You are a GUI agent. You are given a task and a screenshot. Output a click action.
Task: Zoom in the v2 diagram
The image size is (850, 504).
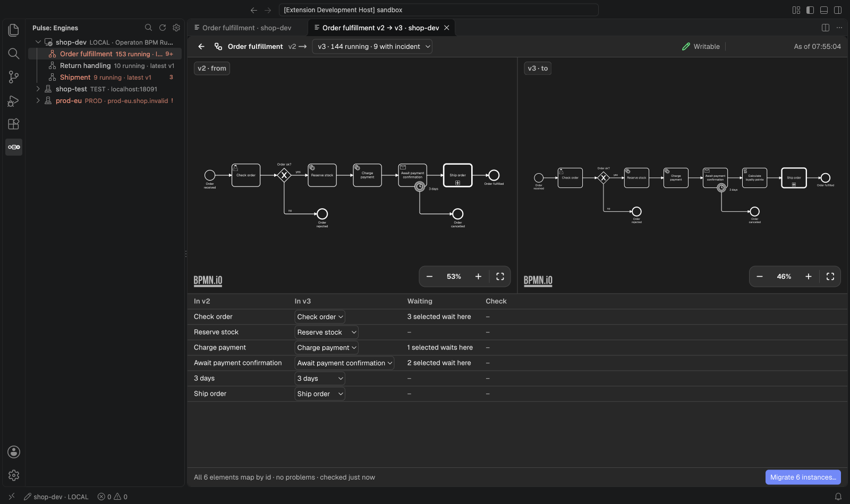pos(478,277)
